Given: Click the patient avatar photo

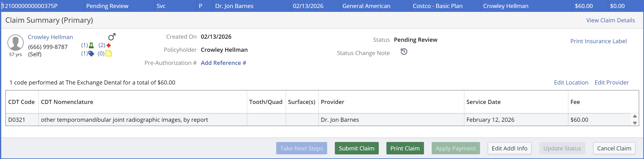Looking at the screenshot, I should pyautogui.click(x=16, y=43).
